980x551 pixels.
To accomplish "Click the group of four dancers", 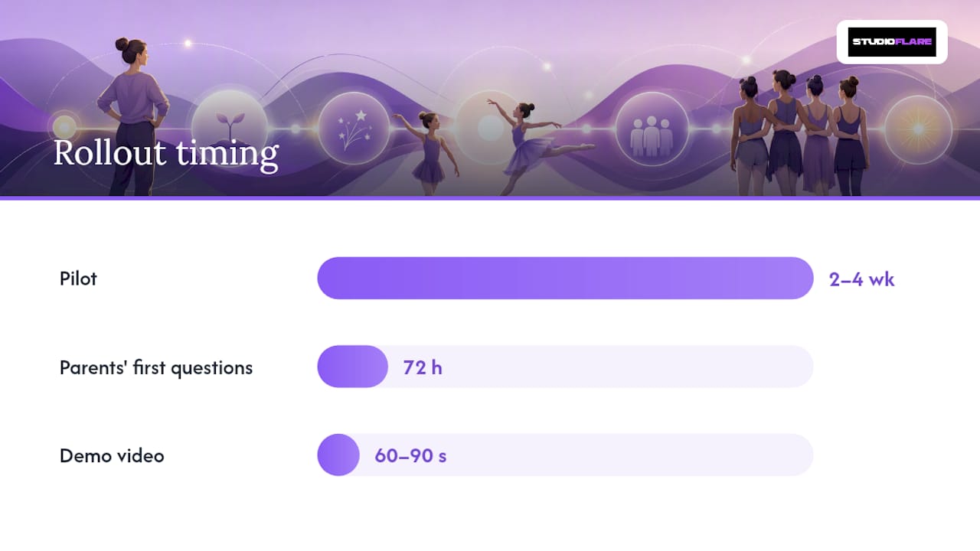I will (799, 133).
